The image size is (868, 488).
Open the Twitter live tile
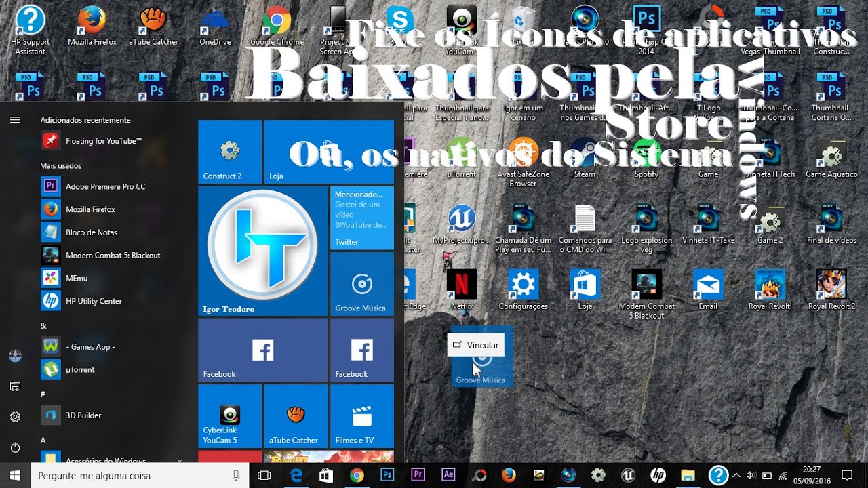coord(362,218)
